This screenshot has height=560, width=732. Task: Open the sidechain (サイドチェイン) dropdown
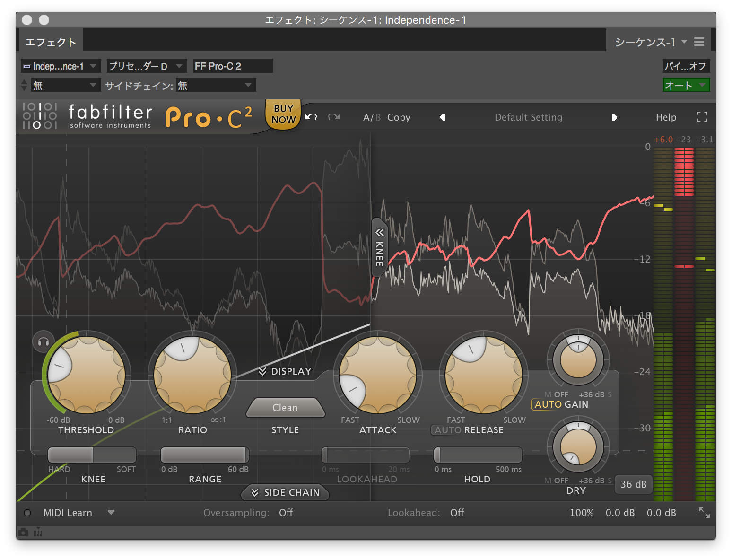pos(216,85)
